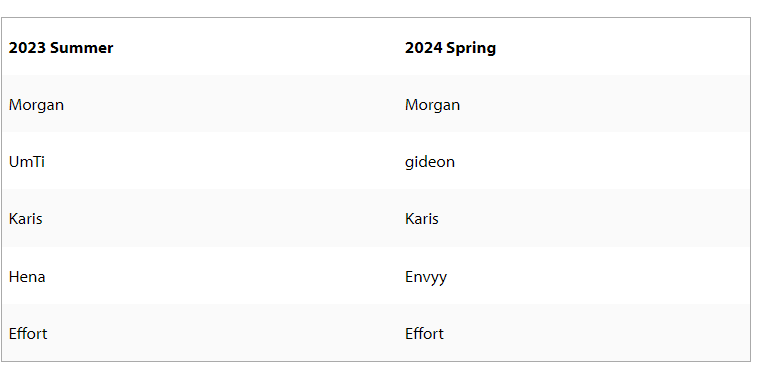Click the word Summer in header
Image resolution: width=759 pixels, height=371 pixels.
click(81, 47)
